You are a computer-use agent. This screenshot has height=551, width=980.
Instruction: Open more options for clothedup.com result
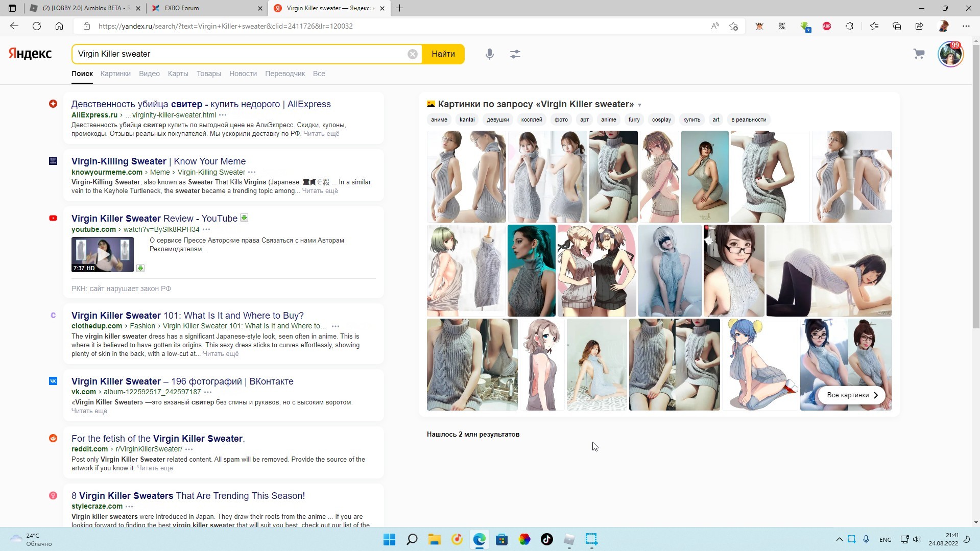click(336, 326)
